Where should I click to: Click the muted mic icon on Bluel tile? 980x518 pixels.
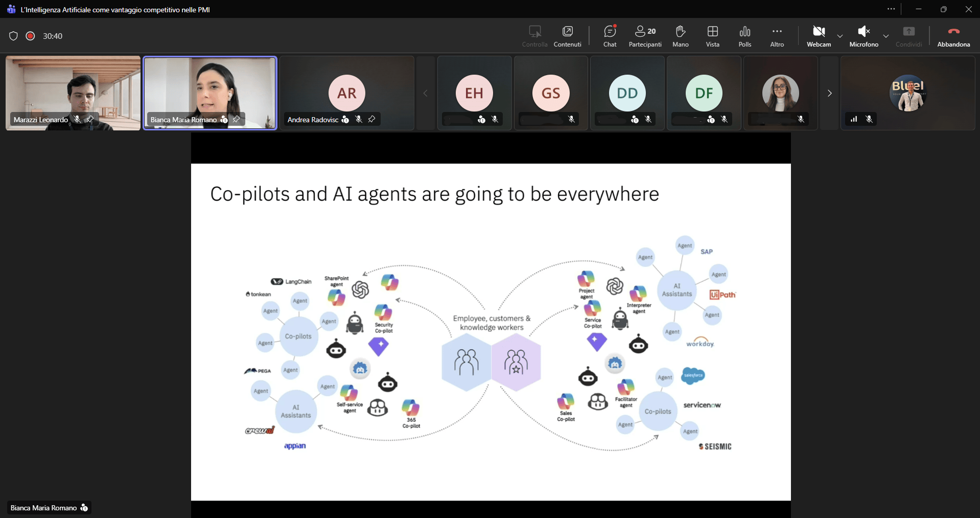click(x=869, y=119)
